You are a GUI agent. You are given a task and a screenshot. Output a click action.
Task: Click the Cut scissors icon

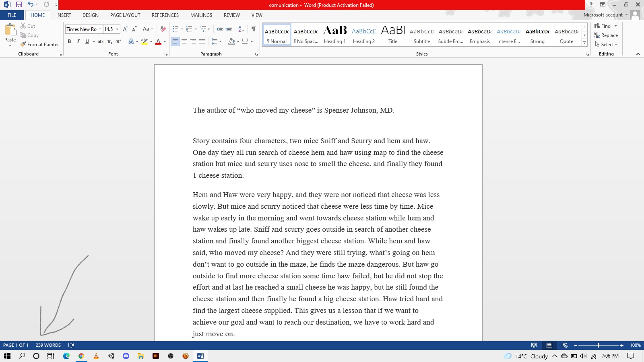tap(23, 26)
